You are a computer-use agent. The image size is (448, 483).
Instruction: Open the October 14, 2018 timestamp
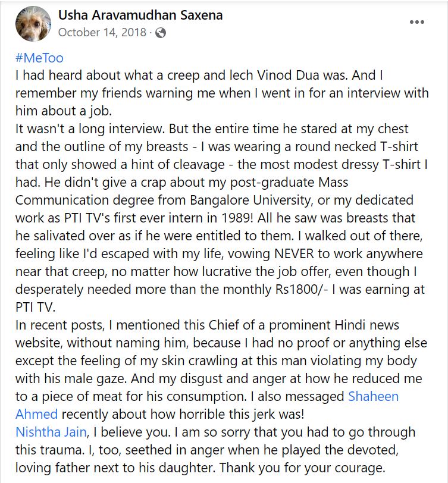pos(102,32)
